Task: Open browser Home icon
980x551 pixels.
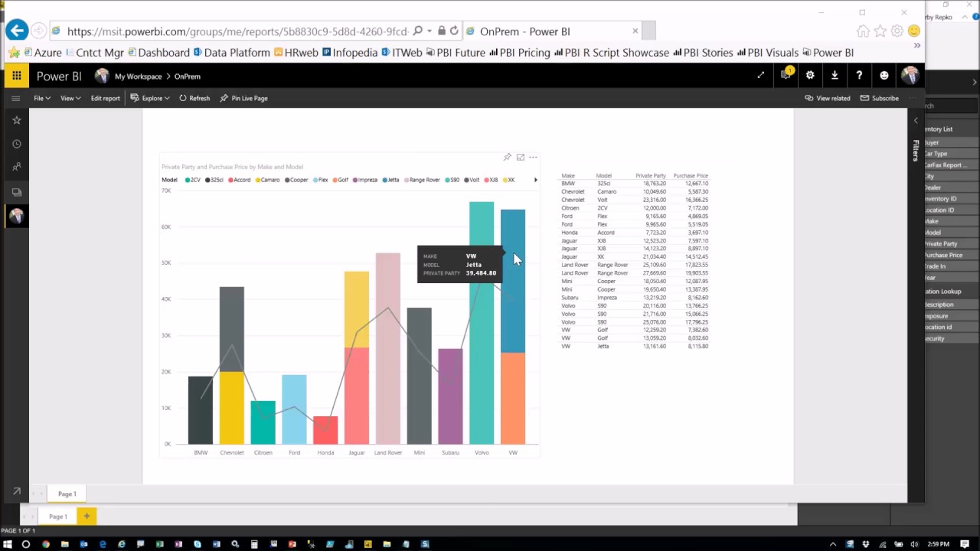Action: click(863, 31)
